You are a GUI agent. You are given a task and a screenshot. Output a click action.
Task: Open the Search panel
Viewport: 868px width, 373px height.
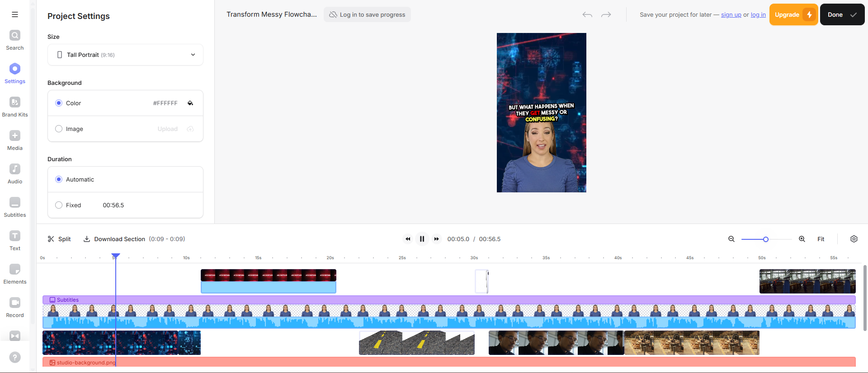coord(15,40)
